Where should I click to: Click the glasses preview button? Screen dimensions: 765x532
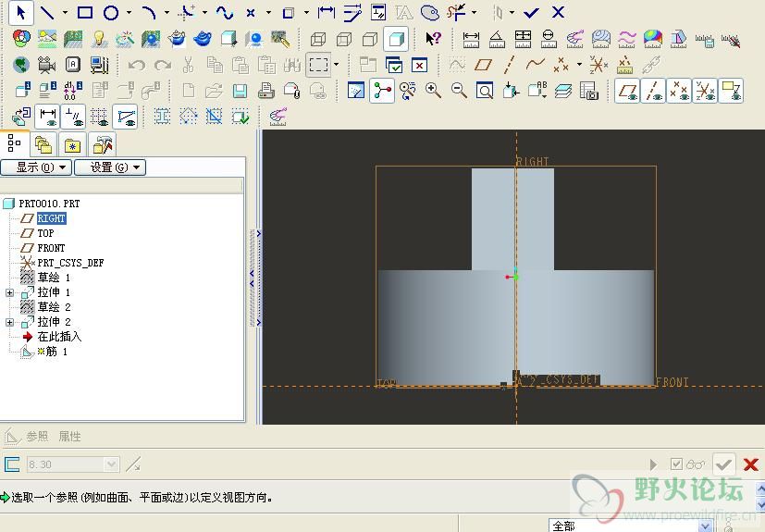(x=696, y=464)
